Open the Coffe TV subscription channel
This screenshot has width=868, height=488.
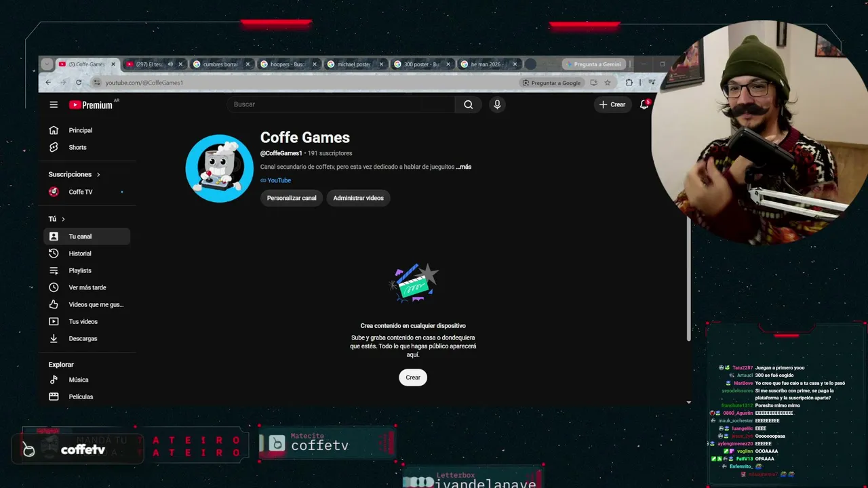87,192
